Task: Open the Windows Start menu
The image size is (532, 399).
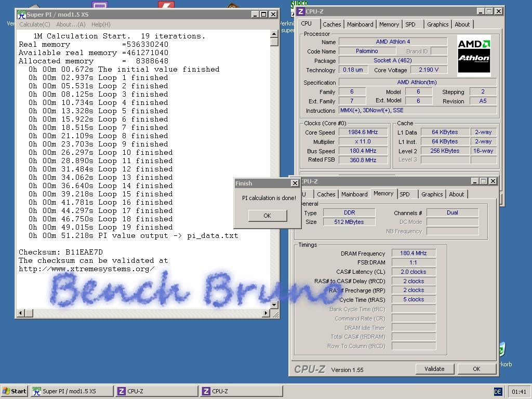Action: [14, 391]
